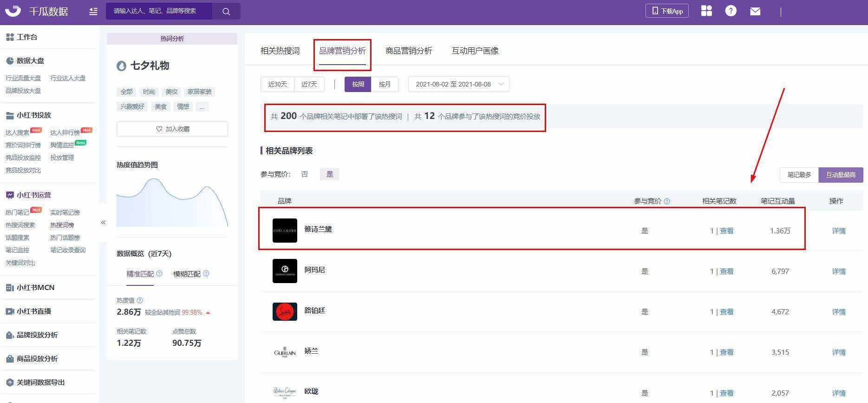Collapse the left sidebar with the chevron handle
Image resolution: width=868 pixels, height=403 pixels.
point(103,222)
